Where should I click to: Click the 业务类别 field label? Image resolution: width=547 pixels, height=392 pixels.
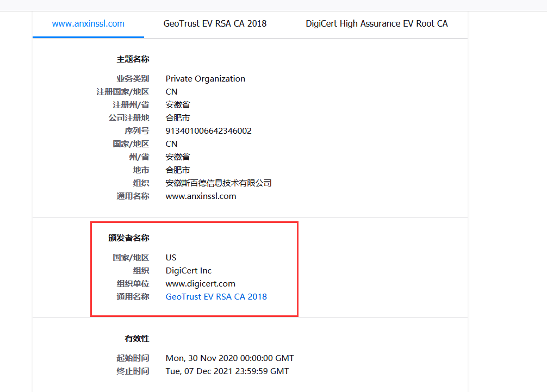pyautogui.click(x=133, y=79)
